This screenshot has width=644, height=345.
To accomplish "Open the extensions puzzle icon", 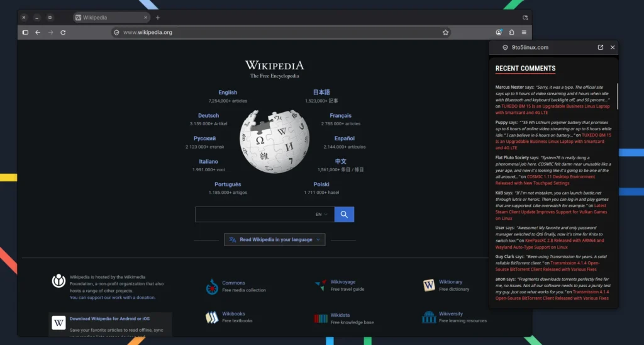I will coord(512,33).
